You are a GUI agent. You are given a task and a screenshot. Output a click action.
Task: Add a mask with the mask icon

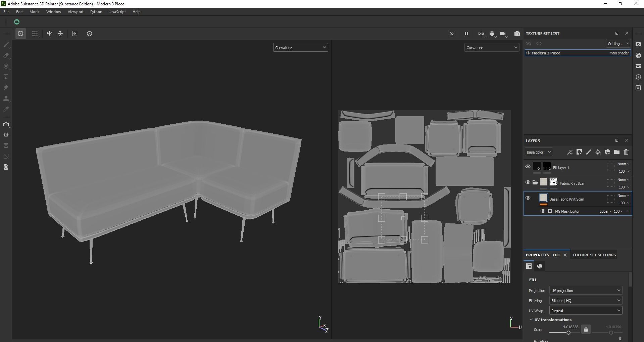(579, 152)
